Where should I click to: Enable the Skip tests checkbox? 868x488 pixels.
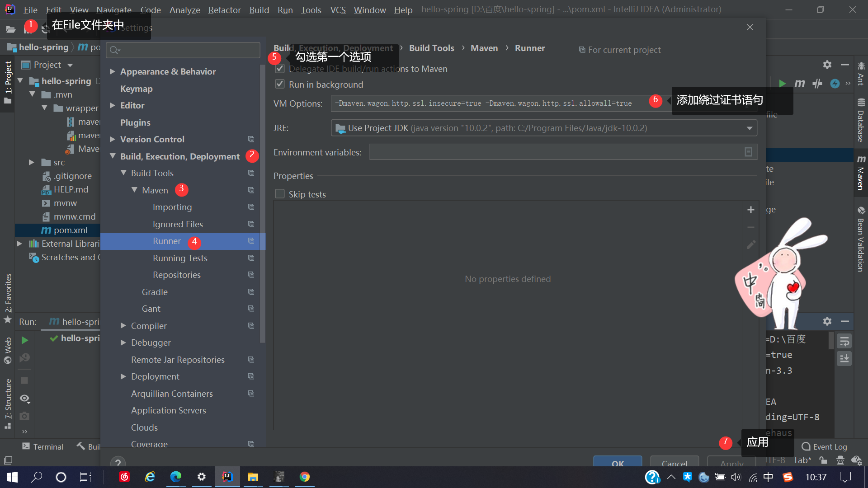pos(280,194)
